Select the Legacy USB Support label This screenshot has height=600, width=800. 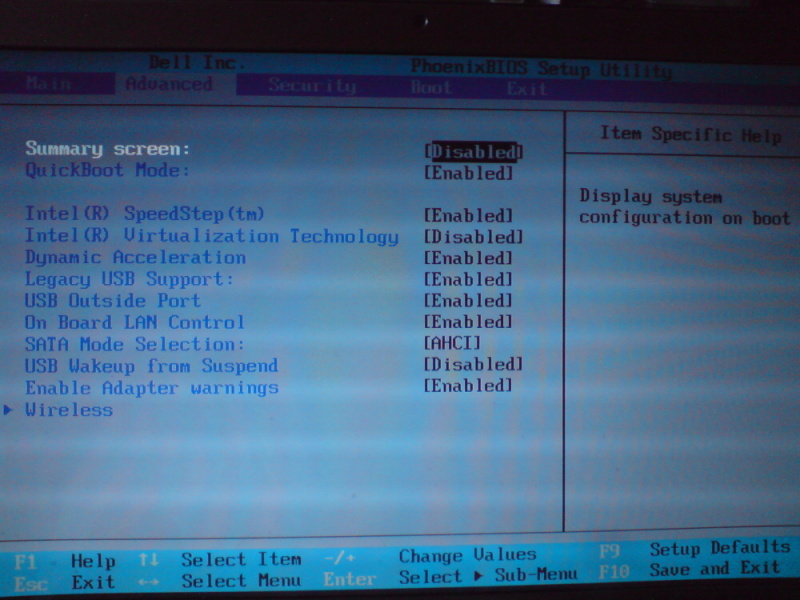tap(130, 279)
